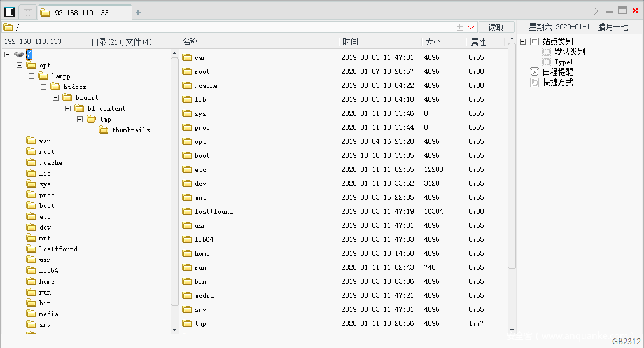Sort file list by 时间 column header
644x348 pixels.
pyautogui.click(x=350, y=41)
